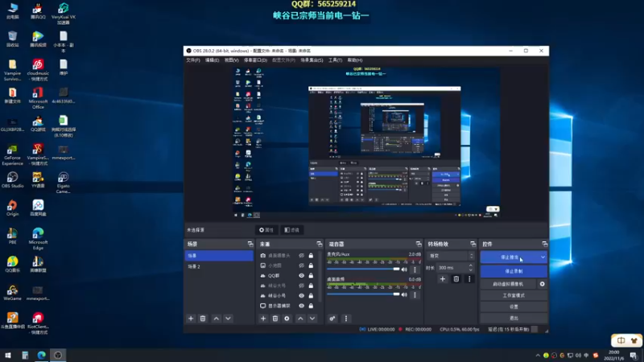Add a new source with plus icon

click(x=263, y=319)
